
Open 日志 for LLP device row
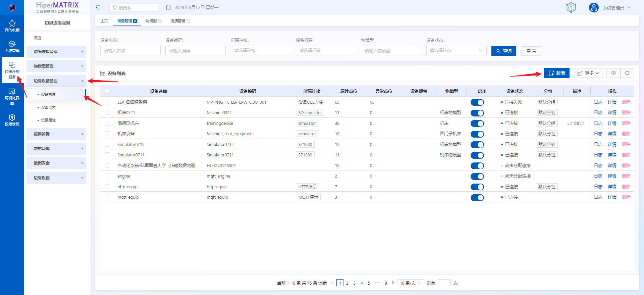pyautogui.click(x=598, y=102)
